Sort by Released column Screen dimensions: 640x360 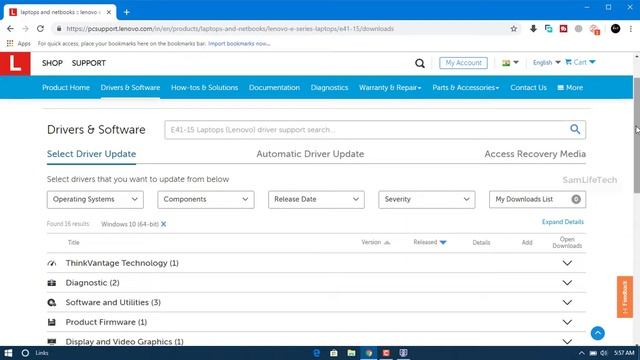430,242
